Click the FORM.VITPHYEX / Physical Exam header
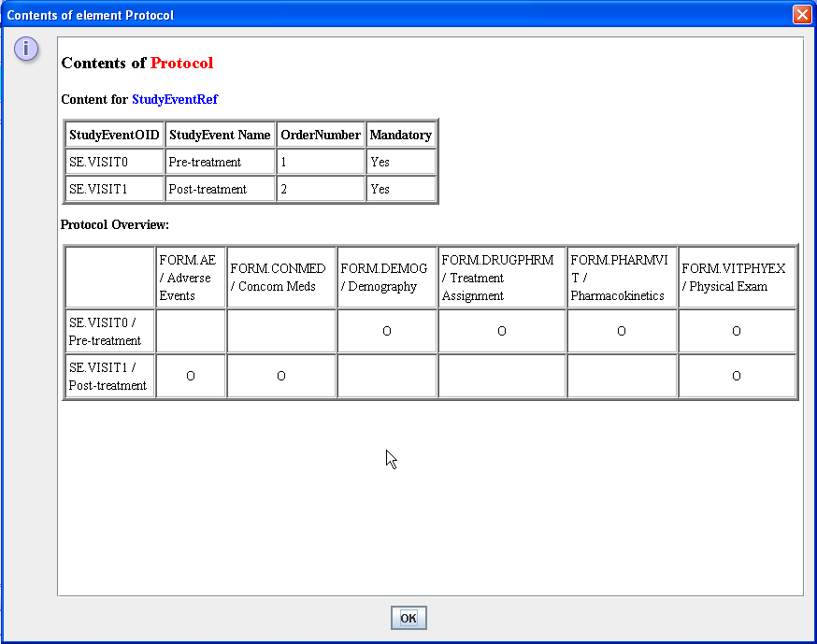 click(x=737, y=278)
